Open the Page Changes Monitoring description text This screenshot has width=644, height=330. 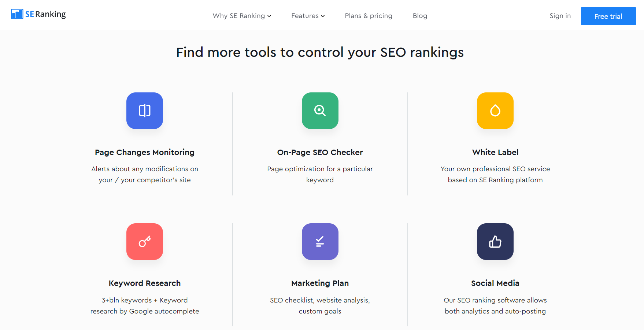point(145,174)
